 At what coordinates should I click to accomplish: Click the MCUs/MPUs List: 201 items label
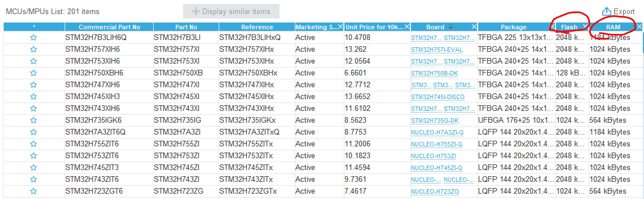point(52,12)
